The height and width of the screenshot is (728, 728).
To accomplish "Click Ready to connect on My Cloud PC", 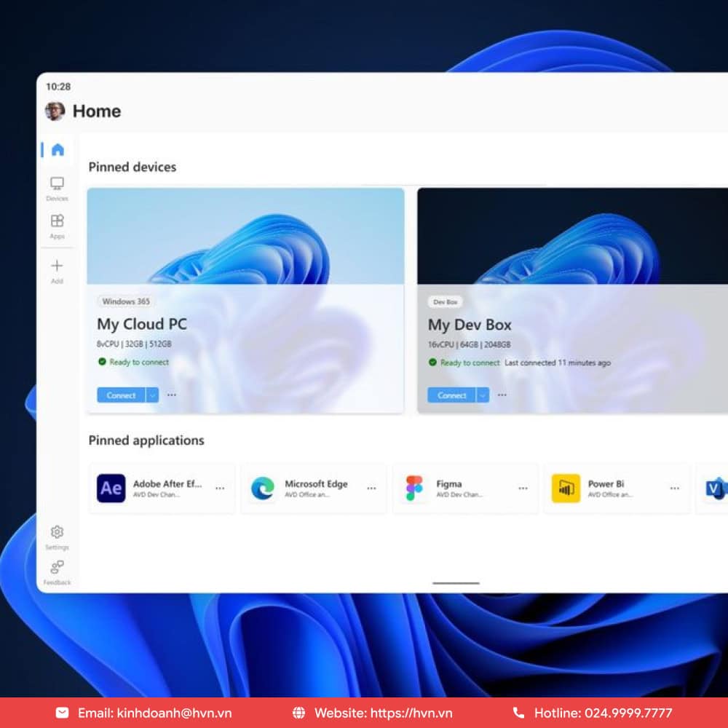I will pyautogui.click(x=134, y=362).
